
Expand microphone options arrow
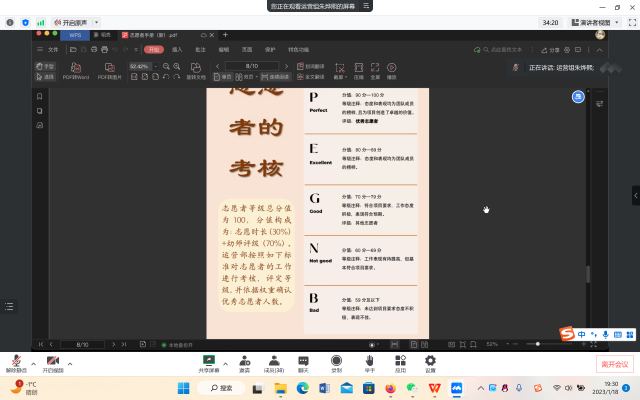pos(33,362)
